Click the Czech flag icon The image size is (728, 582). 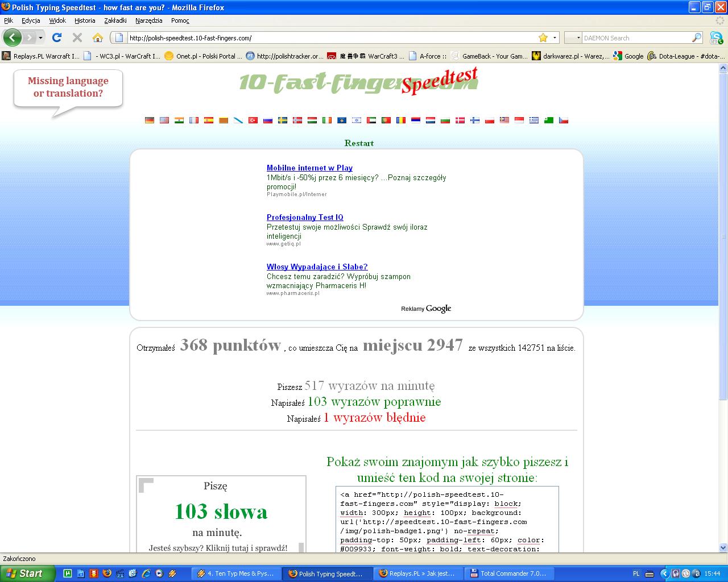click(564, 120)
